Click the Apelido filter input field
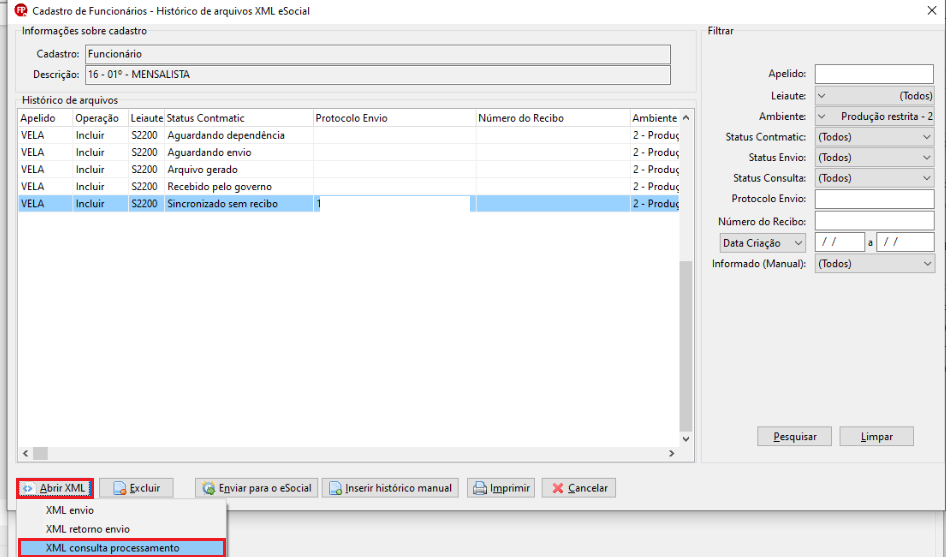946x557 pixels. (874, 74)
